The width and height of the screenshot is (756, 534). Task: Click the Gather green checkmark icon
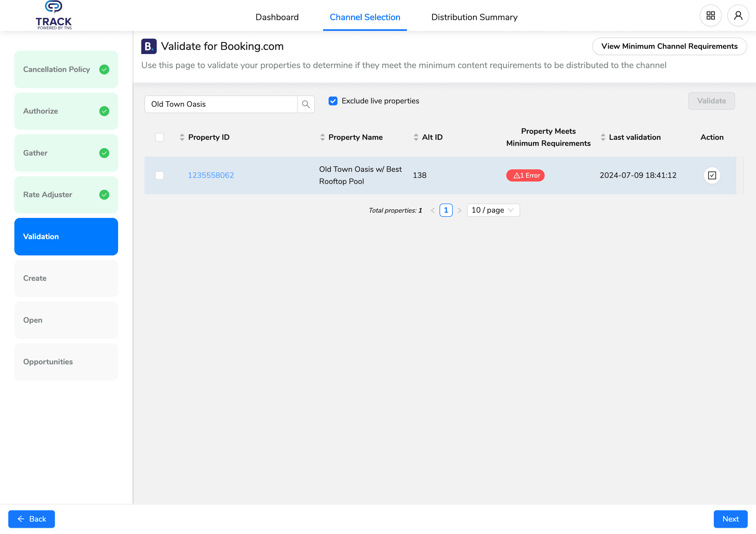pyautogui.click(x=104, y=153)
